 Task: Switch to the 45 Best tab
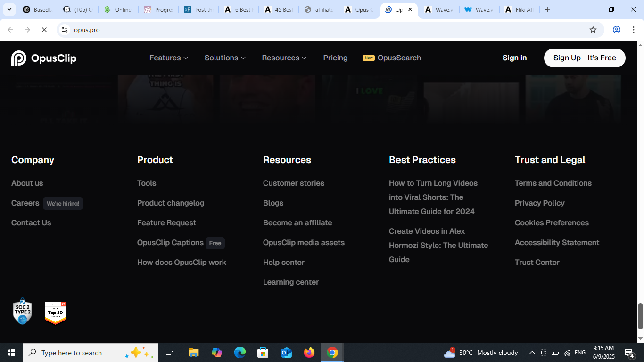[x=279, y=9]
